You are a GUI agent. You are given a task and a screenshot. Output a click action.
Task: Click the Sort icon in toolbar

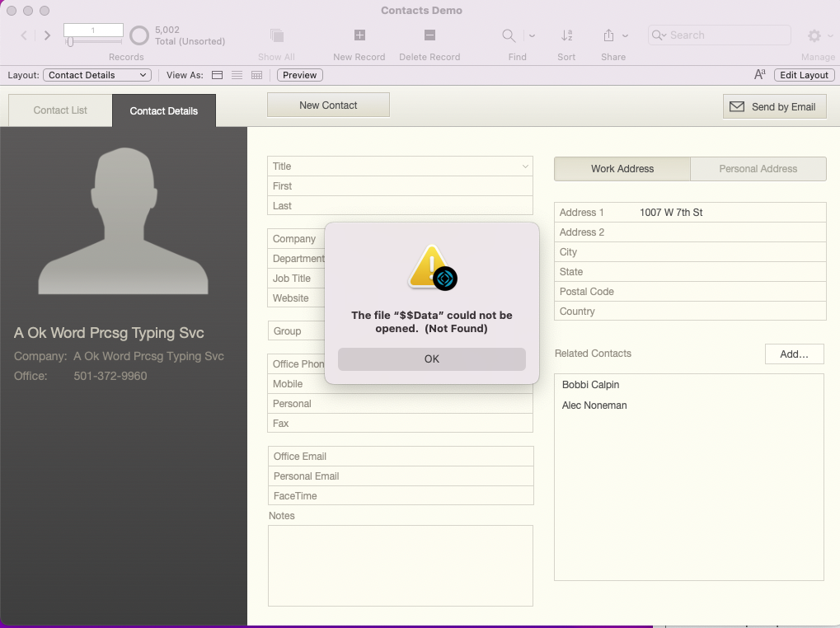(566, 35)
